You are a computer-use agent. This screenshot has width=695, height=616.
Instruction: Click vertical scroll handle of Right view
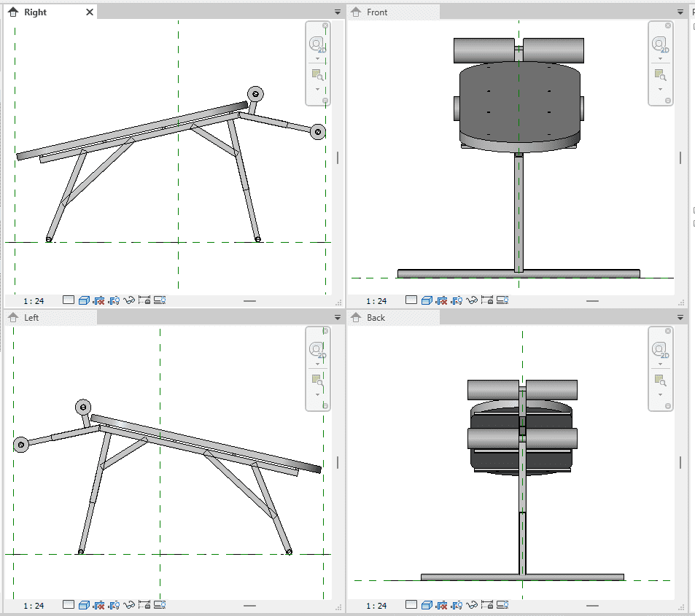(x=337, y=157)
